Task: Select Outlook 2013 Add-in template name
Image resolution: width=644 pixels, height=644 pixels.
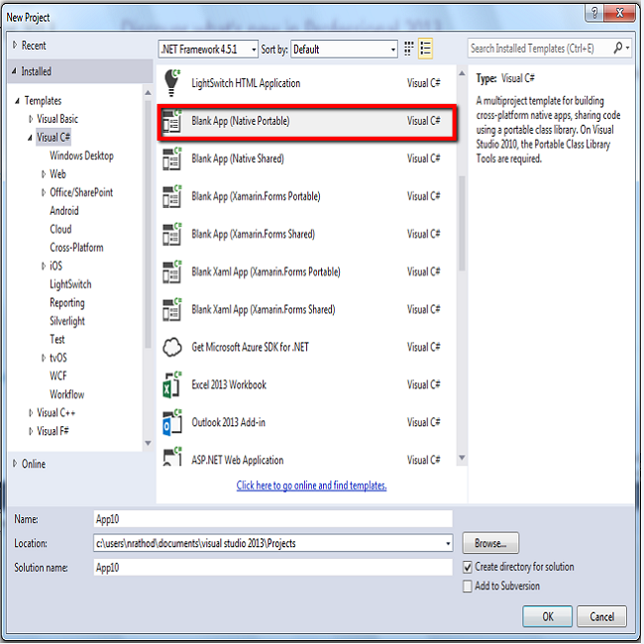Action: pos(228,423)
